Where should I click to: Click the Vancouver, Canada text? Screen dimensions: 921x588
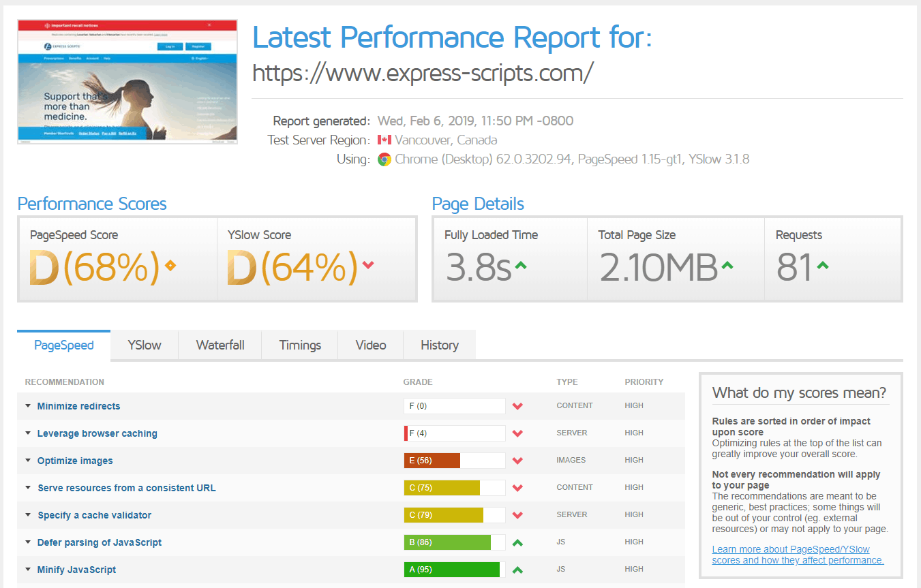point(446,140)
